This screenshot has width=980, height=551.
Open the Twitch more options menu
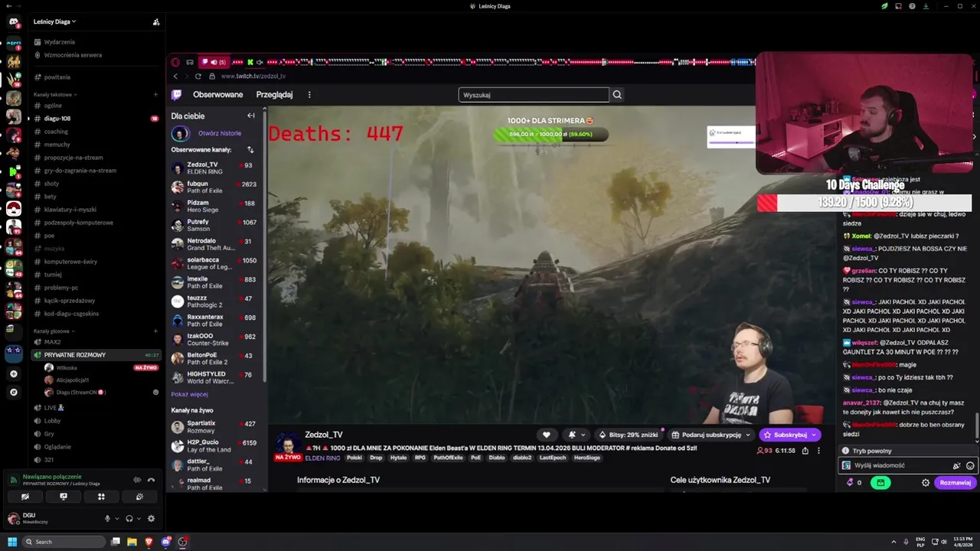pos(309,95)
